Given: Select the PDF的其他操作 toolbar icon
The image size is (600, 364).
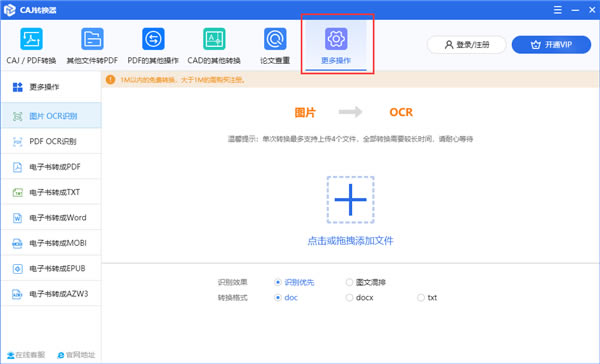Looking at the screenshot, I should [153, 39].
